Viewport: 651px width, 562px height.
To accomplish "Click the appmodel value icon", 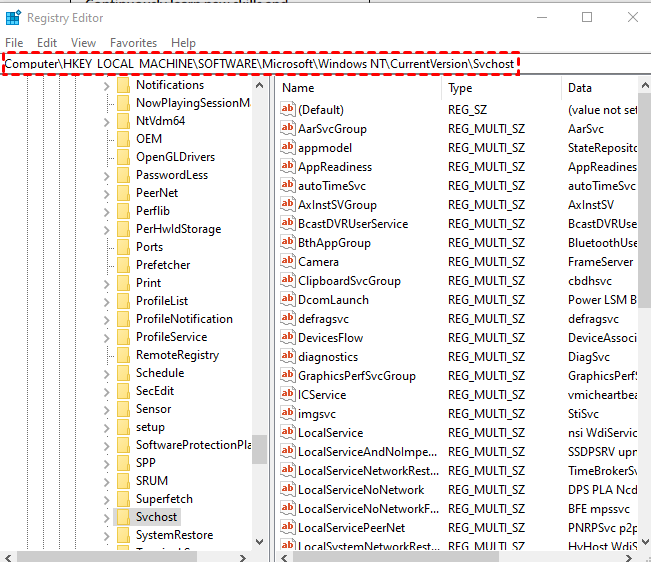I will click(x=288, y=148).
